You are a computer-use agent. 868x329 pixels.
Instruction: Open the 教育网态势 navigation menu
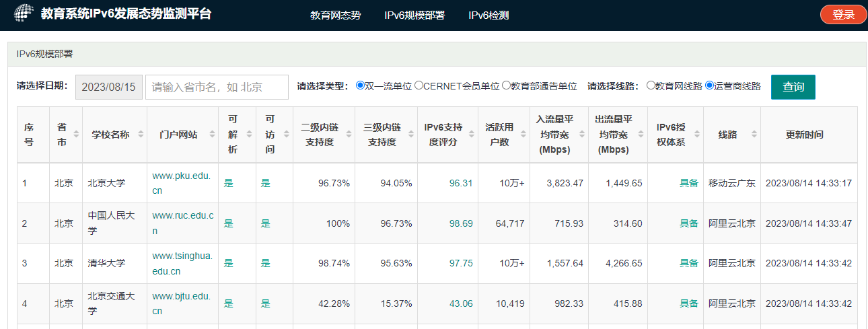pos(335,15)
